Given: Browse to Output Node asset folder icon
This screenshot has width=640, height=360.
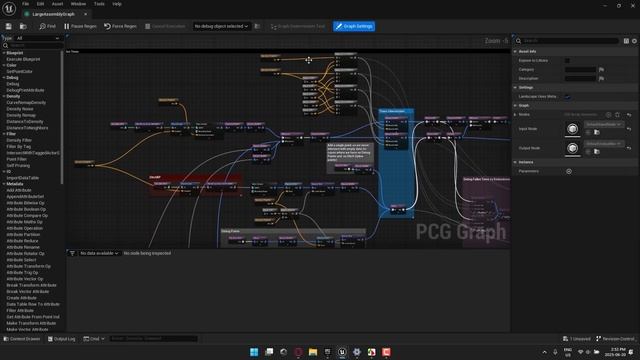Looking at the screenshot, I should [x=596, y=151].
